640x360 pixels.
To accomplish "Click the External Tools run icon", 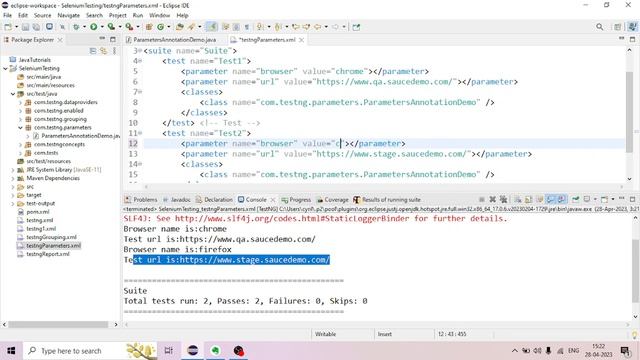I will [129, 27].
